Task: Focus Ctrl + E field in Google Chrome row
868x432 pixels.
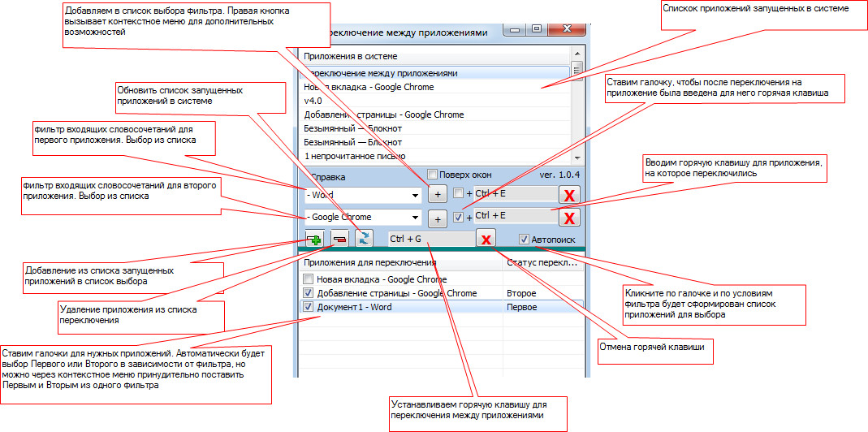Action: click(x=516, y=215)
